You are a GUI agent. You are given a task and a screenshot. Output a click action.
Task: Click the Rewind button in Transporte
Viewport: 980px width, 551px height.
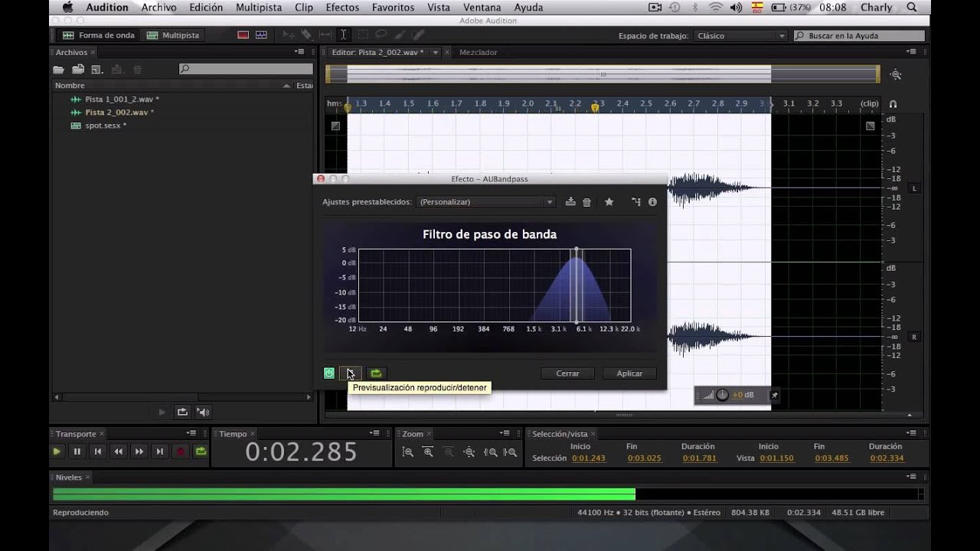click(x=119, y=452)
